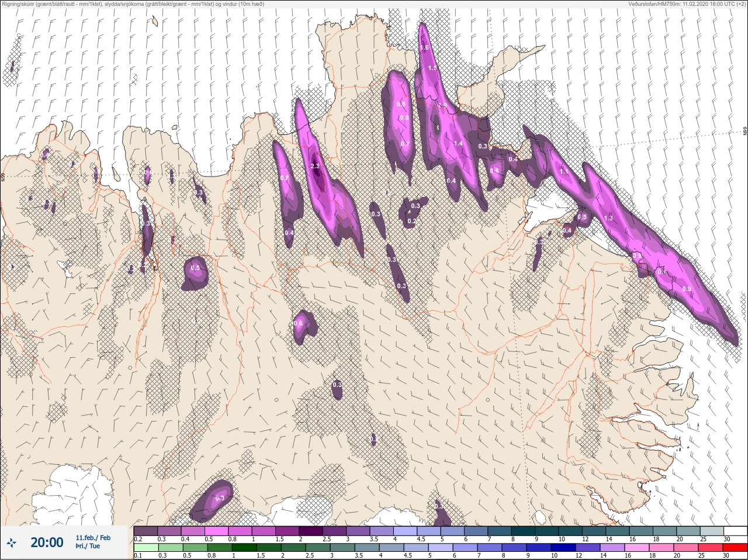Click the '11.feb./ Feb' date label

[93, 537]
